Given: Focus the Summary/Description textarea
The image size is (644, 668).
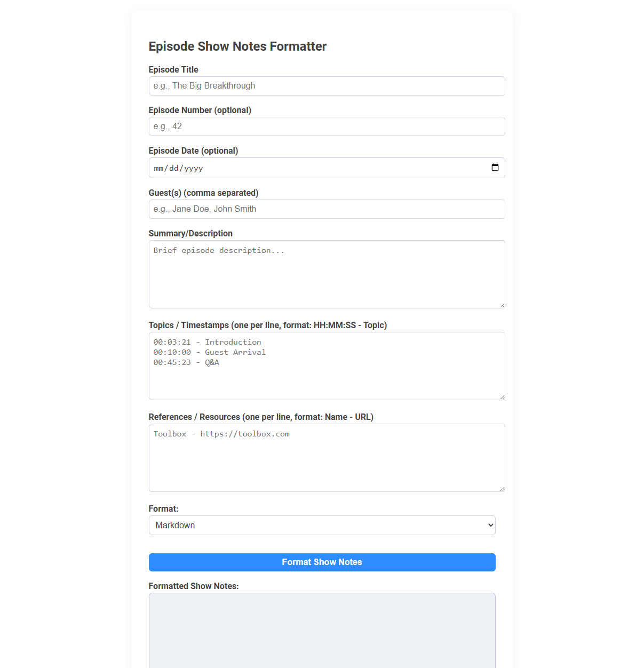Looking at the screenshot, I should 327,274.
